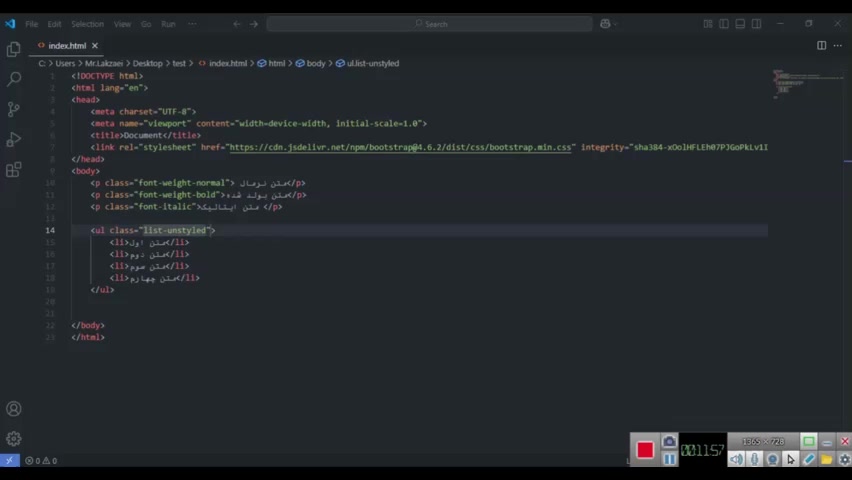The height and width of the screenshot is (480, 852).
Task: Click the test breadcrumb segment
Action: 179,64
